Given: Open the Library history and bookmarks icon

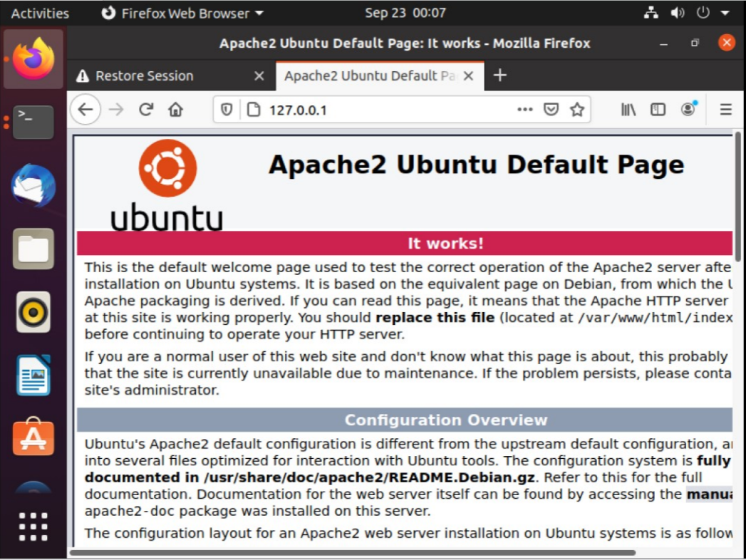Looking at the screenshot, I should click(x=628, y=110).
